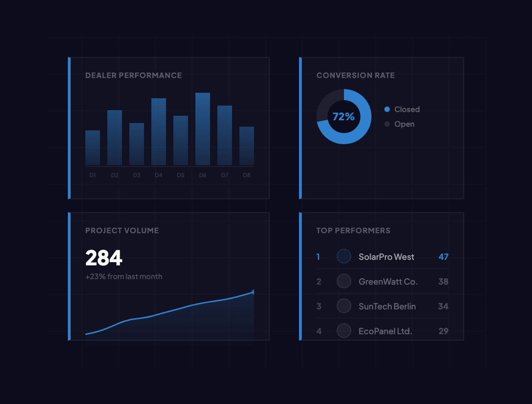The width and height of the screenshot is (532, 404).
Task: Toggle rank 1 highlight in Top Performers
Action: pos(318,257)
